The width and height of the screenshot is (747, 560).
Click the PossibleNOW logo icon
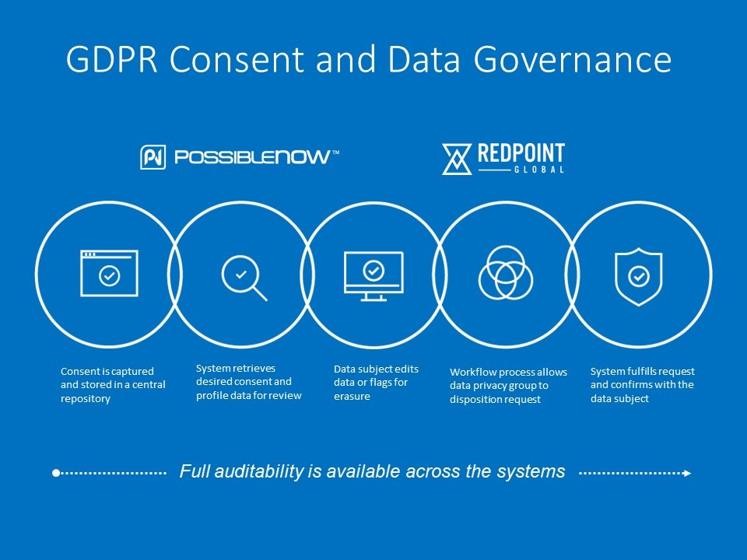(153, 156)
